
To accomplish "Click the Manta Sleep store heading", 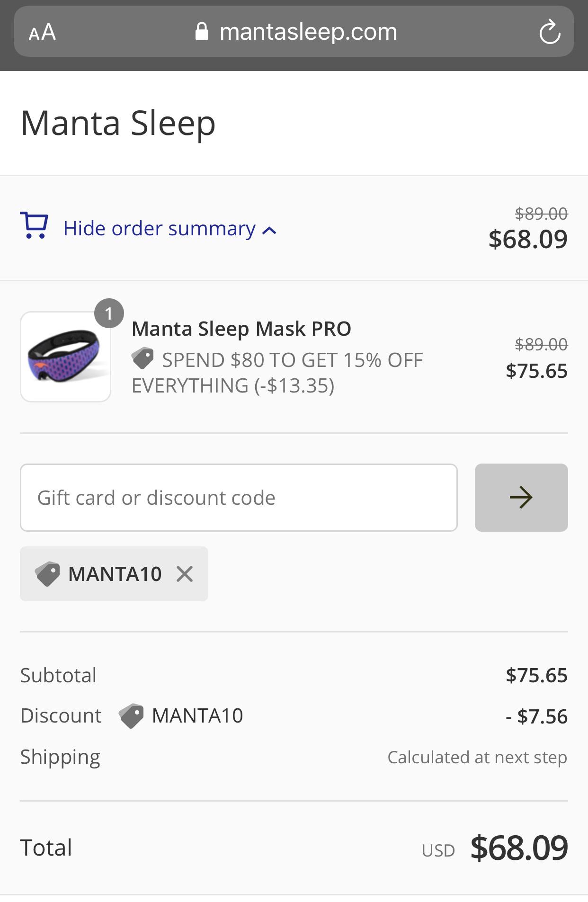I will [118, 123].
